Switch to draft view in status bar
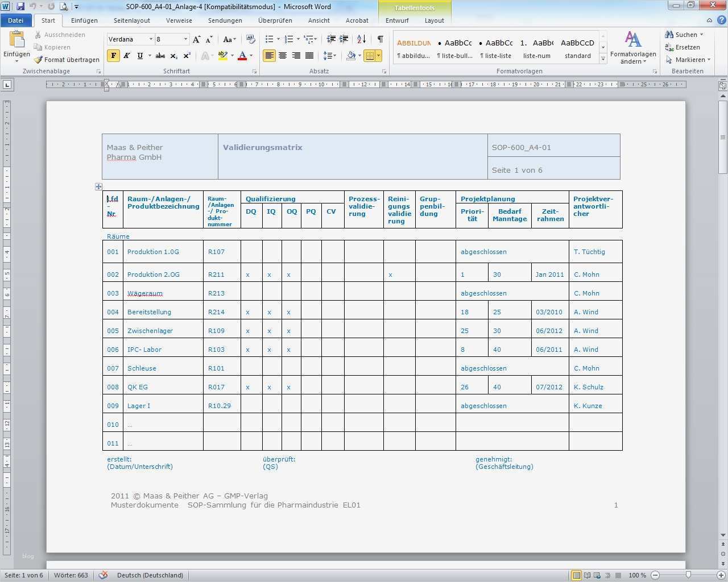 [618, 575]
